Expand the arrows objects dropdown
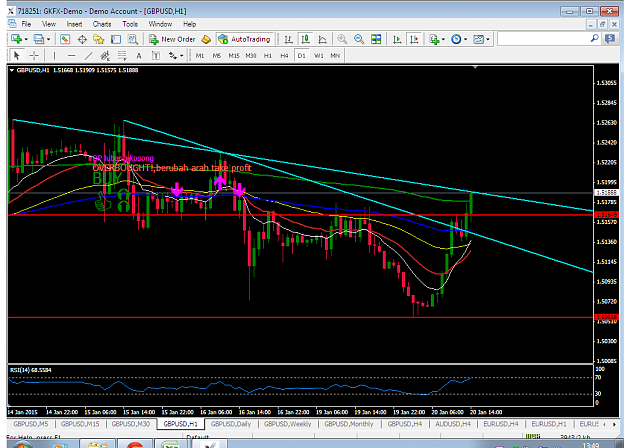Image resolution: width=625 pixels, height=448 pixels. pos(182,56)
